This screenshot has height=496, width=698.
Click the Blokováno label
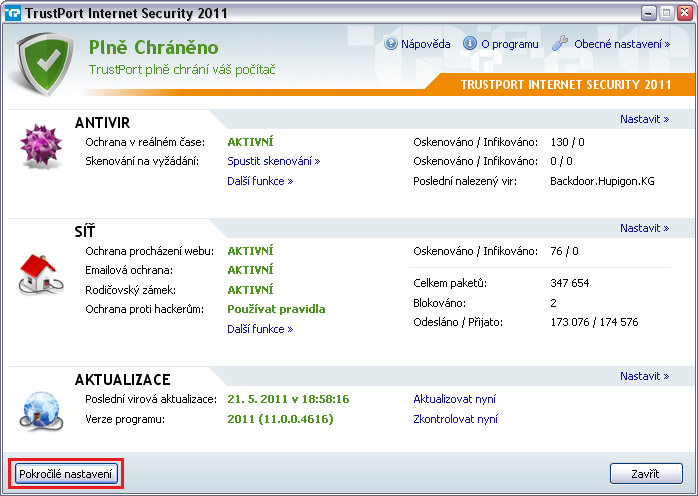(x=439, y=303)
